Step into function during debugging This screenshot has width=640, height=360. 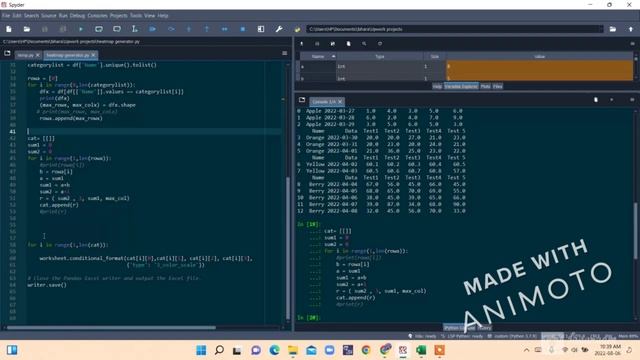coord(189,29)
